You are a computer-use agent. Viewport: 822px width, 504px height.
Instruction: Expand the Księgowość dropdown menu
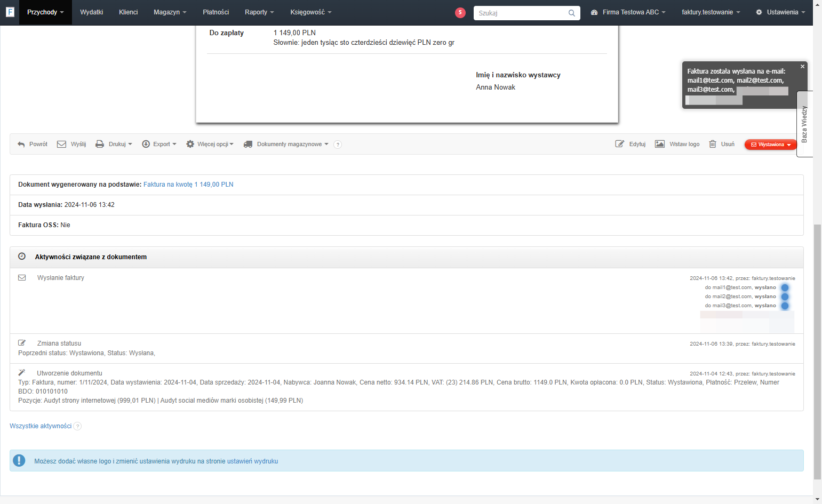click(x=311, y=12)
